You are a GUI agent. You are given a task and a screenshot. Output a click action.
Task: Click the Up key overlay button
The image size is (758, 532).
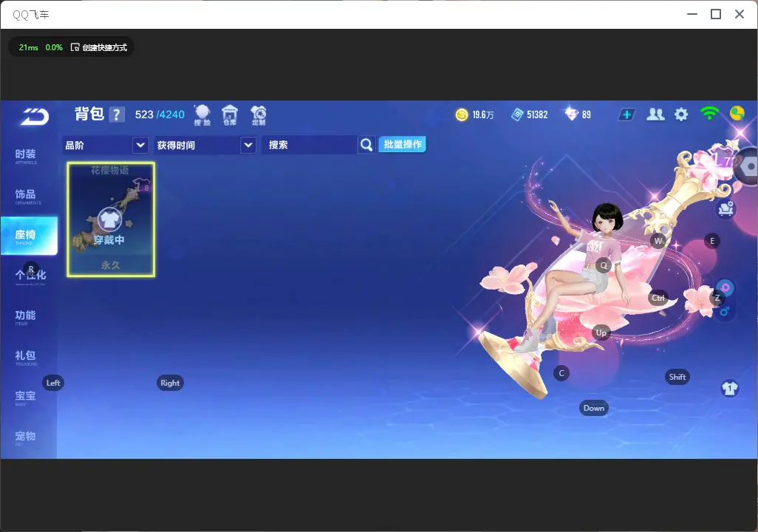[x=601, y=332]
